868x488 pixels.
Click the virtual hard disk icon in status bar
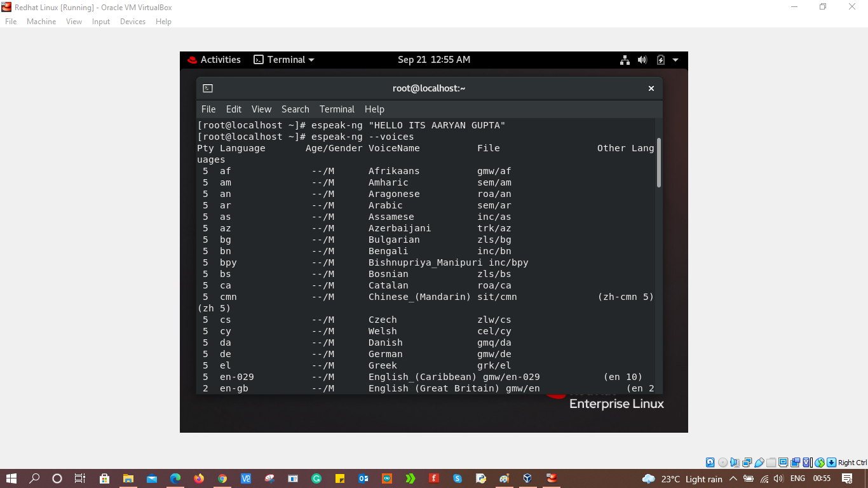[x=710, y=462]
